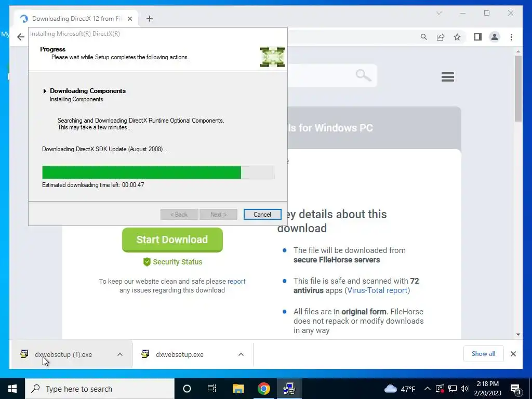The height and width of the screenshot is (399, 532).
Task: Click the security alert tray icon
Action: click(440, 389)
